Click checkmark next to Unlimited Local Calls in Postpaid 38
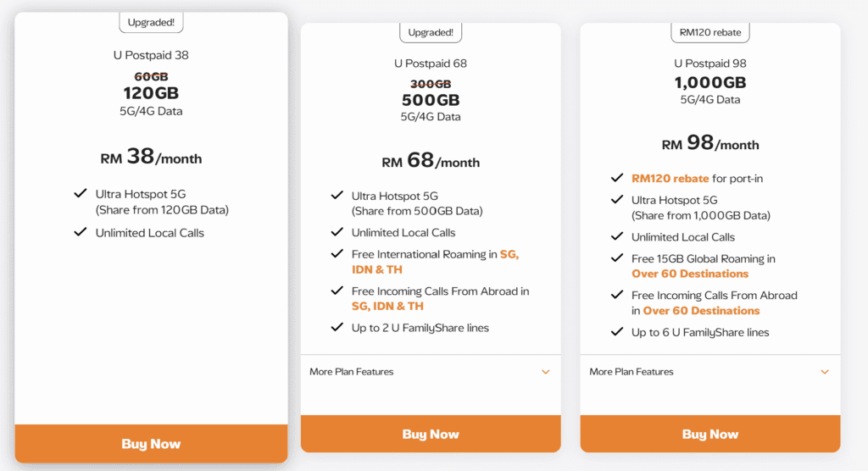The height and width of the screenshot is (471, 868). (x=81, y=232)
